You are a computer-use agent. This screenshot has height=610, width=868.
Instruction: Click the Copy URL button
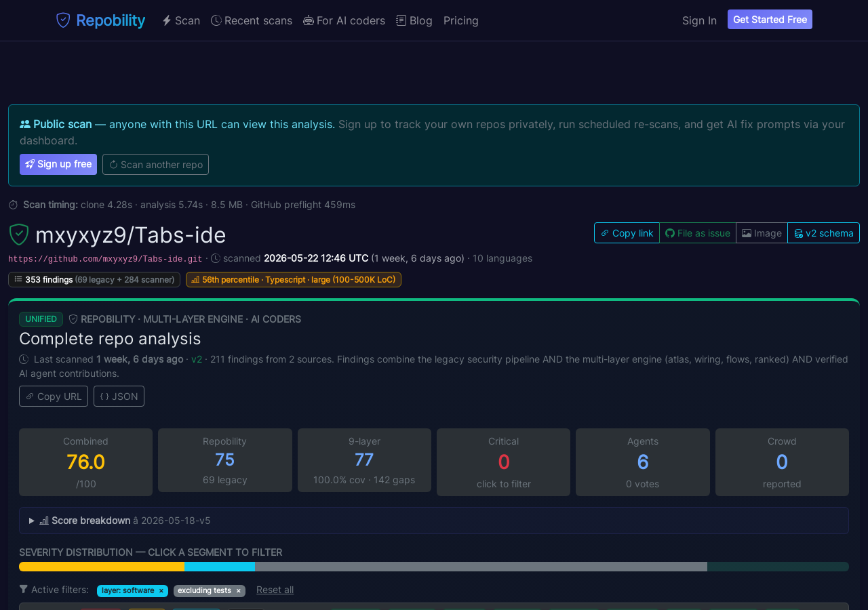click(x=54, y=396)
